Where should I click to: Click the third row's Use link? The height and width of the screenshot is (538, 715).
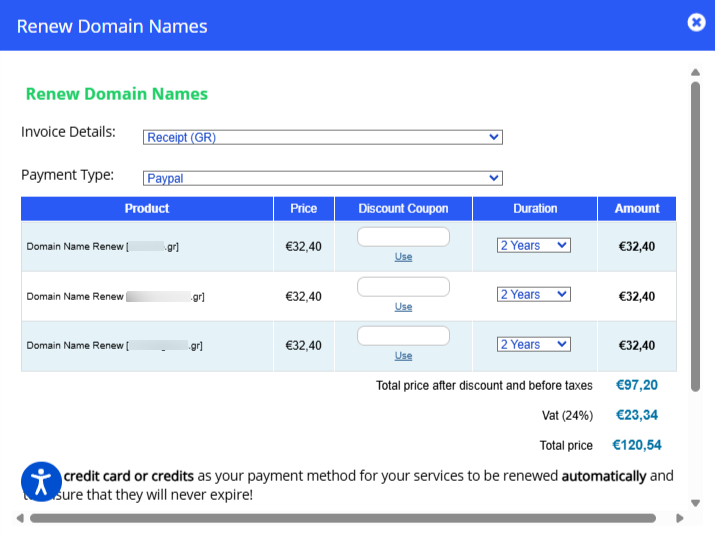coord(403,356)
